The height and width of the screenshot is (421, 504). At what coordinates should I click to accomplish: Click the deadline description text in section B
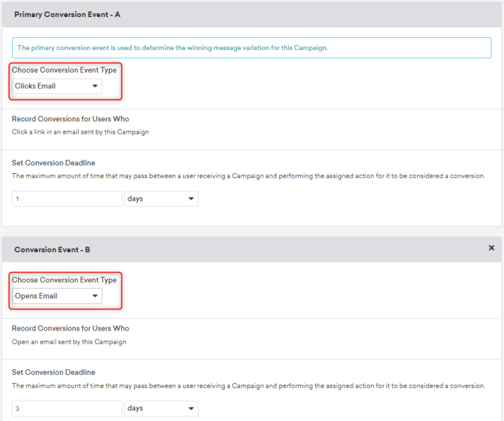coord(248,386)
